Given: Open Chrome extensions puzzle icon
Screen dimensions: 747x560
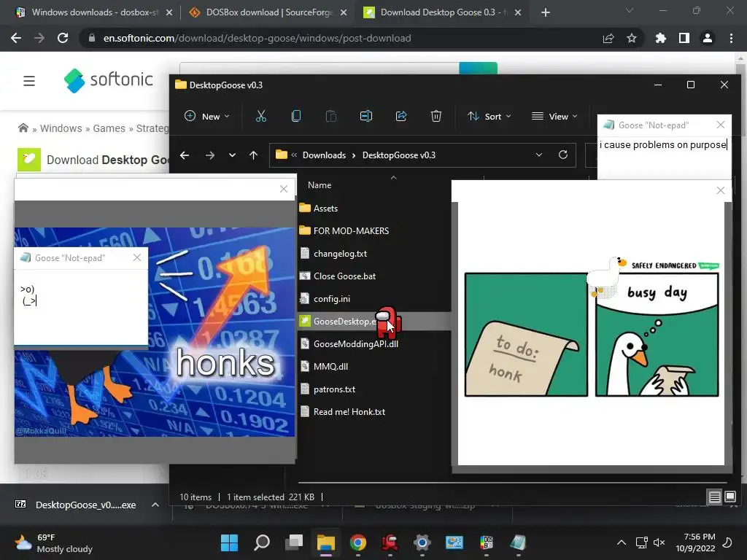Looking at the screenshot, I should pos(661,38).
